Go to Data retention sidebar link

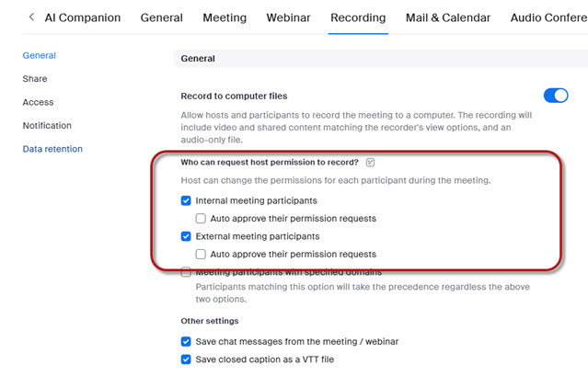(52, 149)
